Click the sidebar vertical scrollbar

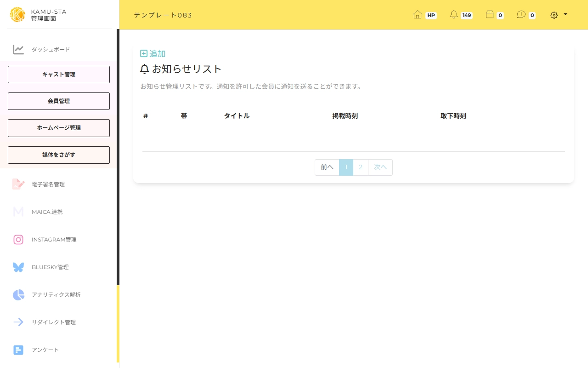(118, 156)
